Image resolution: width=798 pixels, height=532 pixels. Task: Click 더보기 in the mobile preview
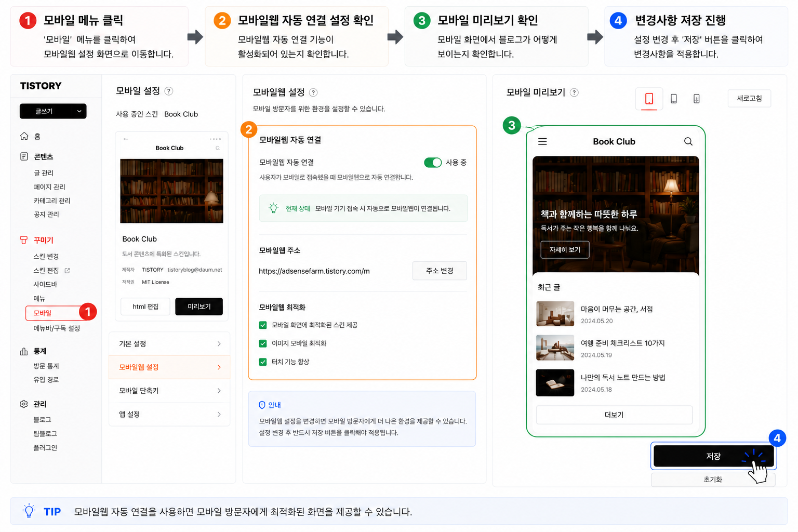614,415
